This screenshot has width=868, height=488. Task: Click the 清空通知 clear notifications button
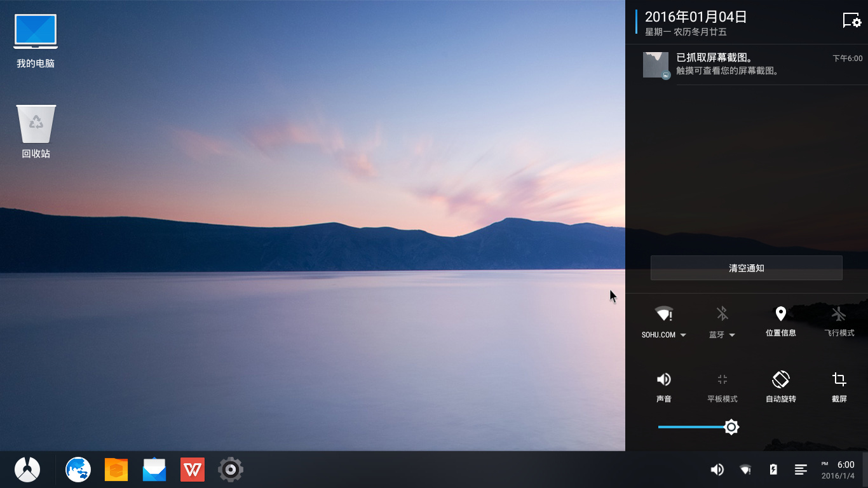[747, 268]
